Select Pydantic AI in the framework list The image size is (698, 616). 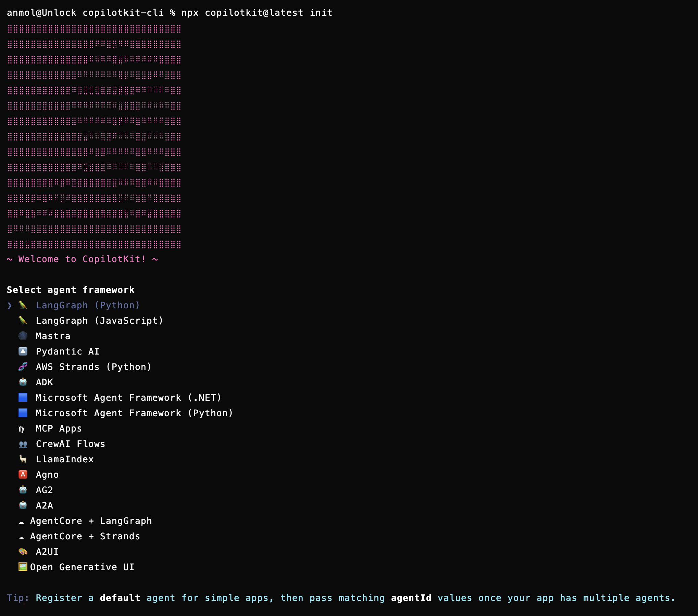(67, 351)
